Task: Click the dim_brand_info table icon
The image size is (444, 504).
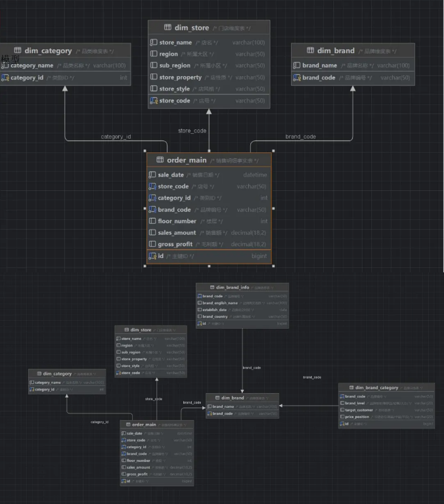Action: point(211,287)
